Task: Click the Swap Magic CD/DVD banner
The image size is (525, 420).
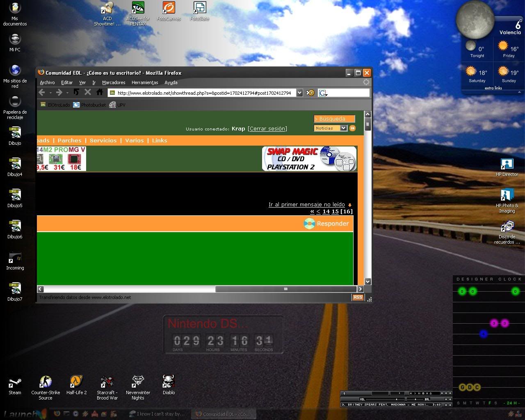Action: coord(309,158)
